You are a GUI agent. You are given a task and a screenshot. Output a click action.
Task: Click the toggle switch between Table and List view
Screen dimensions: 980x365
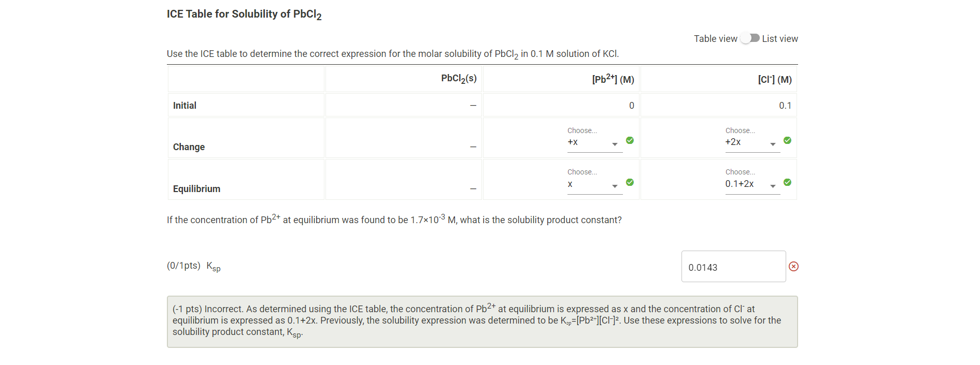[x=749, y=38]
